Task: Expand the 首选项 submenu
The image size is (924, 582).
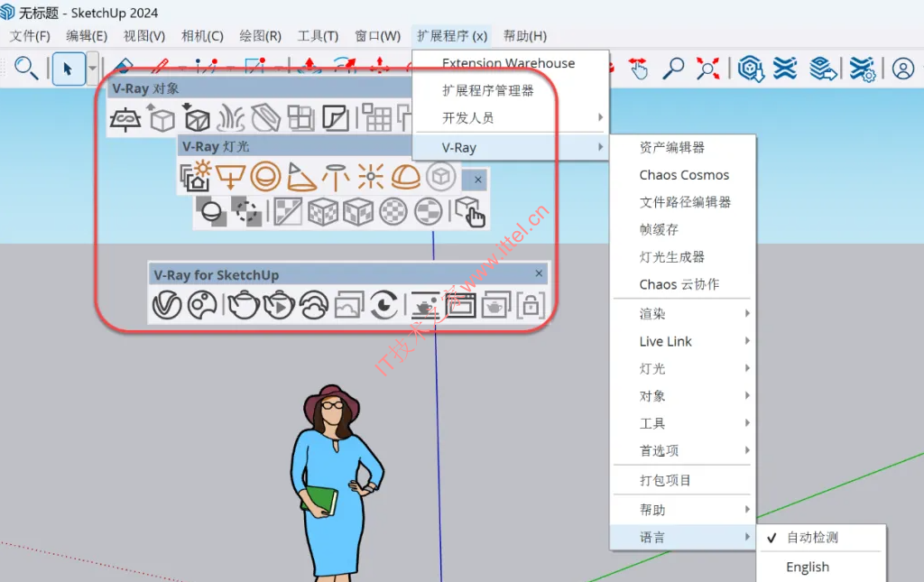Action: pyautogui.click(x=683, y=450)
